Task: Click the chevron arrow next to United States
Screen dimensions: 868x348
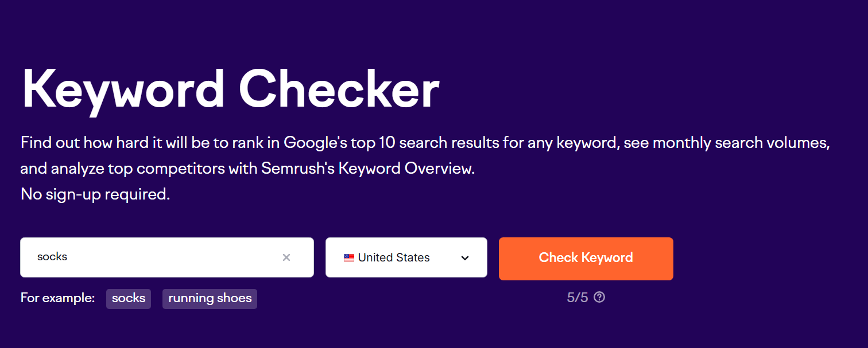Action: [x=465, y=258]
